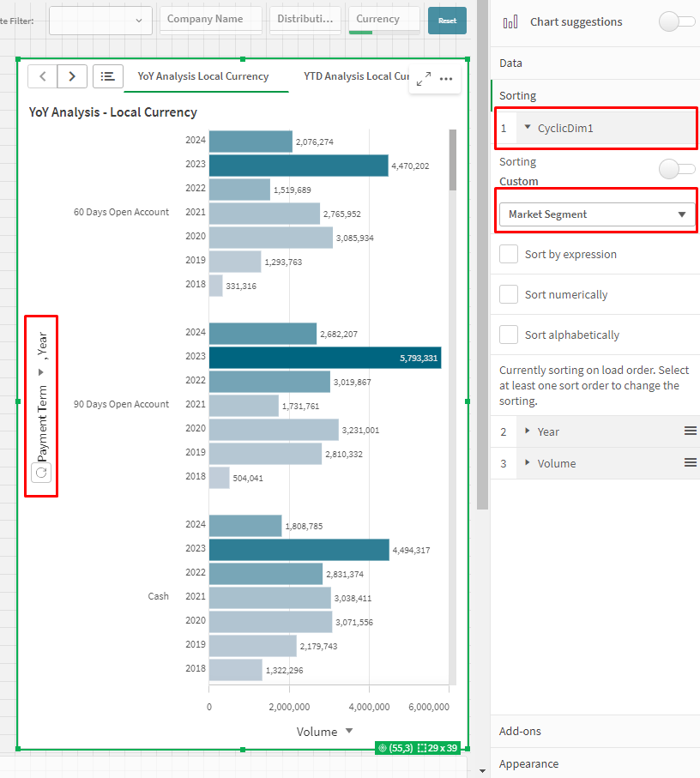The image size is (700, 778).
Task: Click the chart vertical scrollbar thumb
Action: [x=452, y=160]
